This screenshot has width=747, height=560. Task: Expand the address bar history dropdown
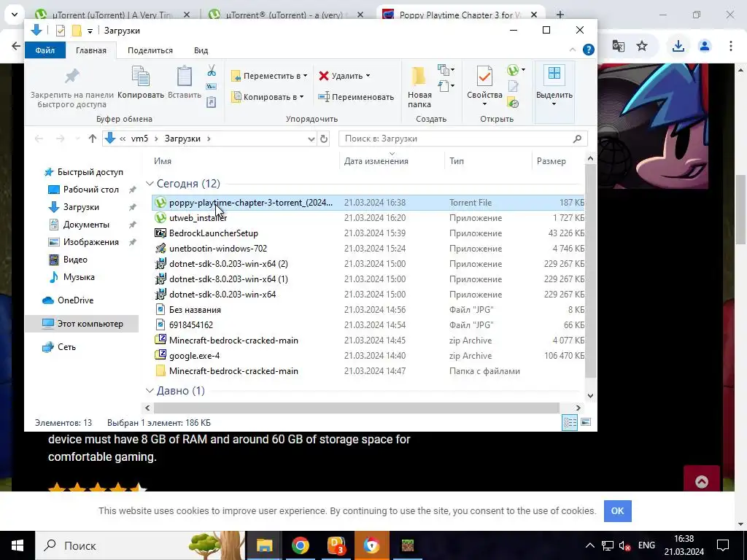311,139
